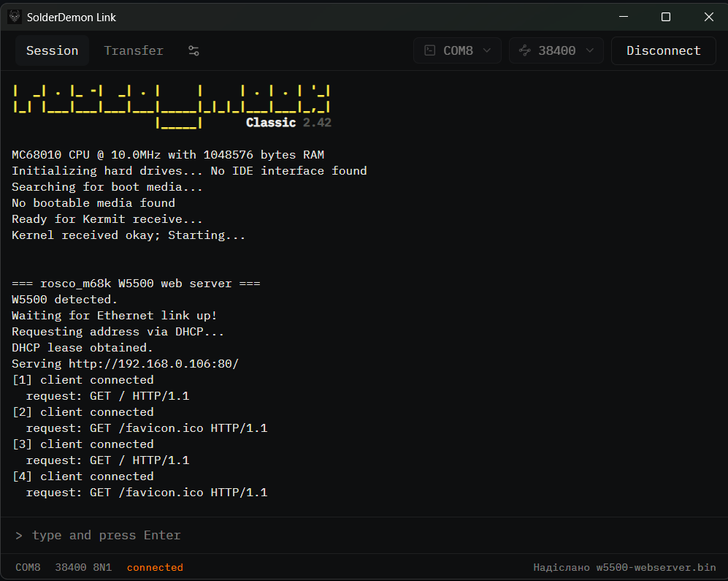Click the 'Serving http://192.168.0.106:80/' line

click(x=125, y=363)
